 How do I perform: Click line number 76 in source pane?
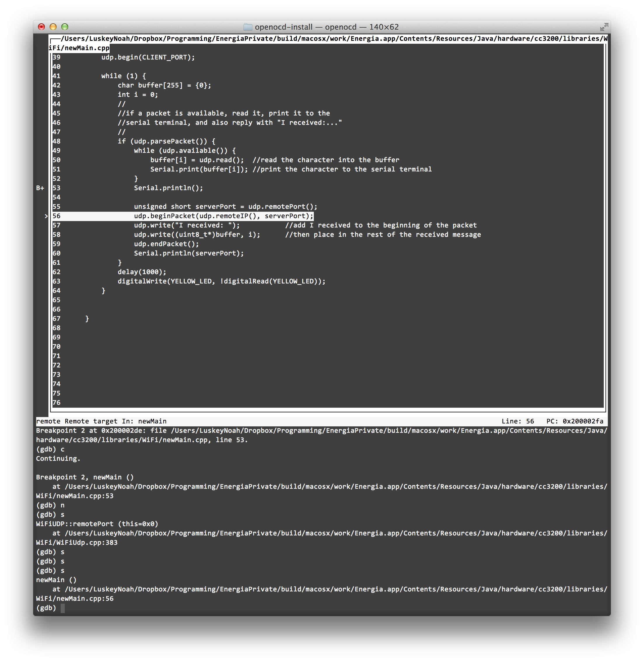coord(57,402)
